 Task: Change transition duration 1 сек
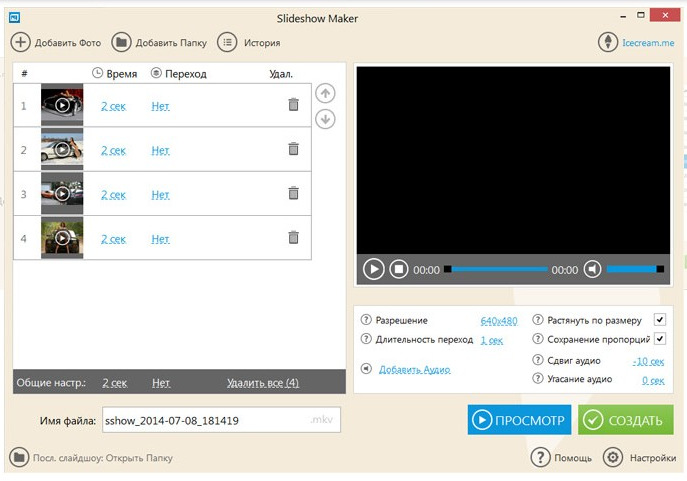492,340
